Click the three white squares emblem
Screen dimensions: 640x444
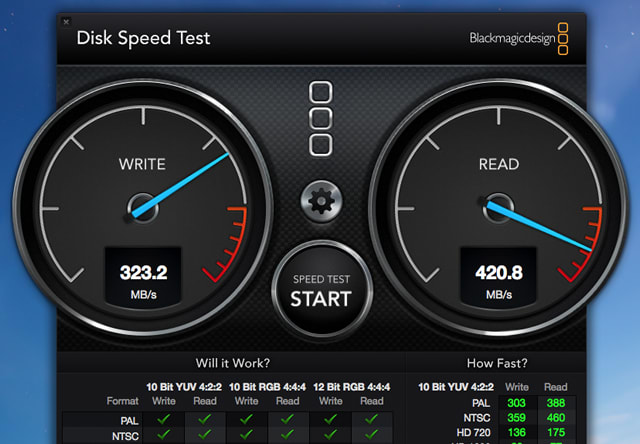pyautogui.click(x=321, y=118)
